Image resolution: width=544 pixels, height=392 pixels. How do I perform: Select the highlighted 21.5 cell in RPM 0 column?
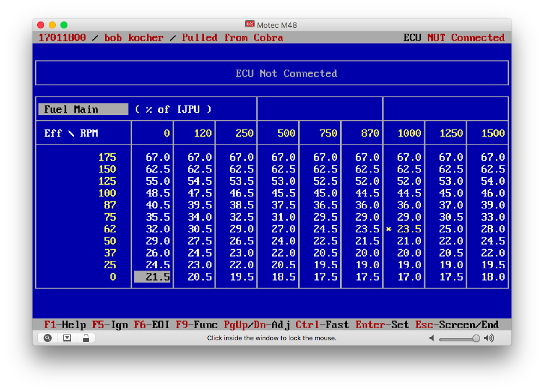152,276
